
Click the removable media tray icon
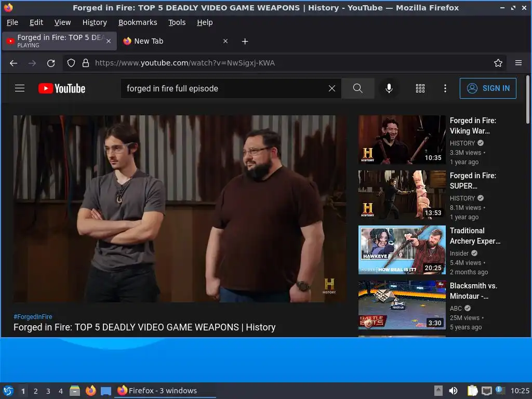coord(438,391)
